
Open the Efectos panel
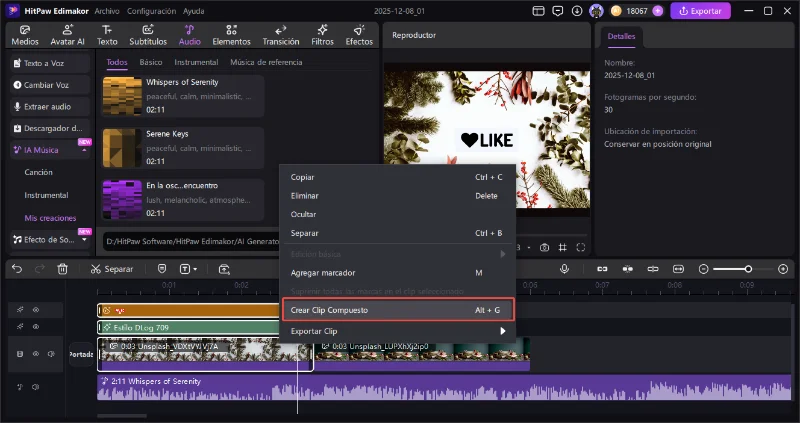pos(359,36)
